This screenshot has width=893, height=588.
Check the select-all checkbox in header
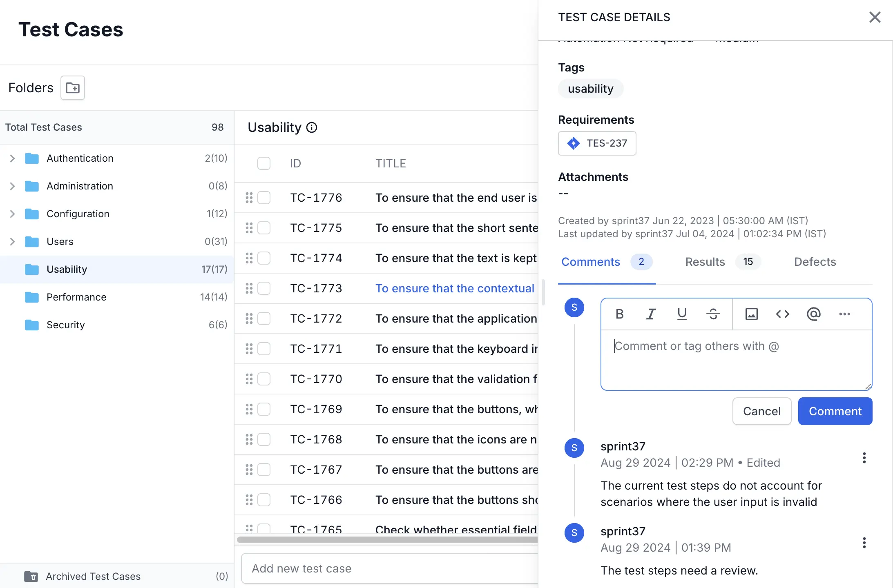coord(264,163)
